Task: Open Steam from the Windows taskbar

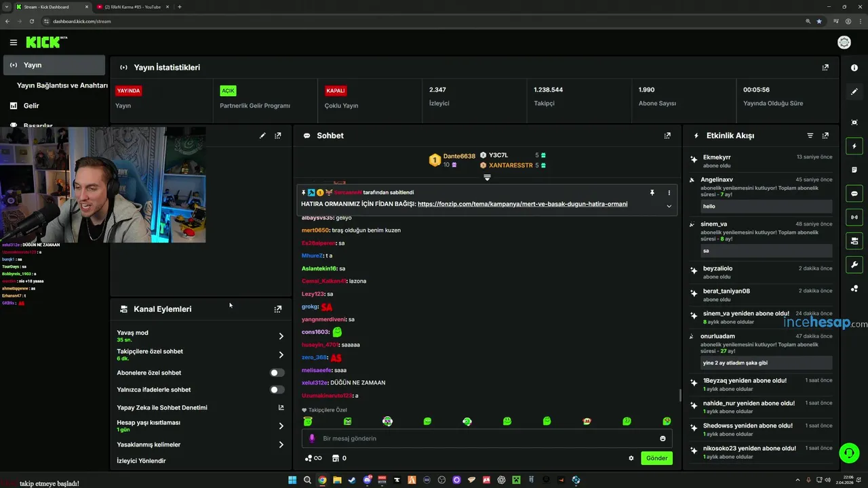Action: pyautogui.click(x=352, y=480)
